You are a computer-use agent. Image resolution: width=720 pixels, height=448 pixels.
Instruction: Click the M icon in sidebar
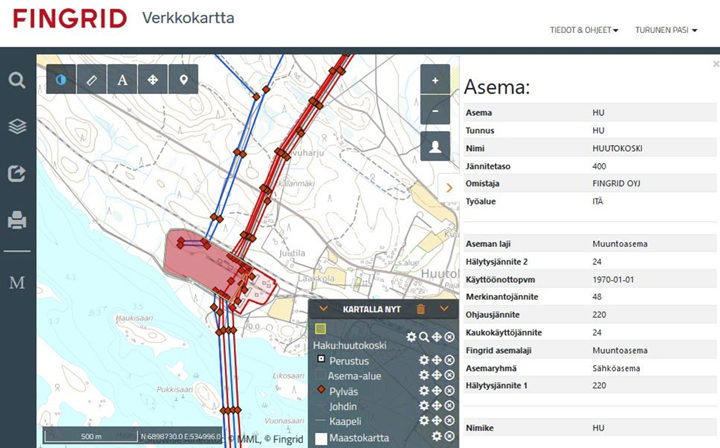point(17,282)
